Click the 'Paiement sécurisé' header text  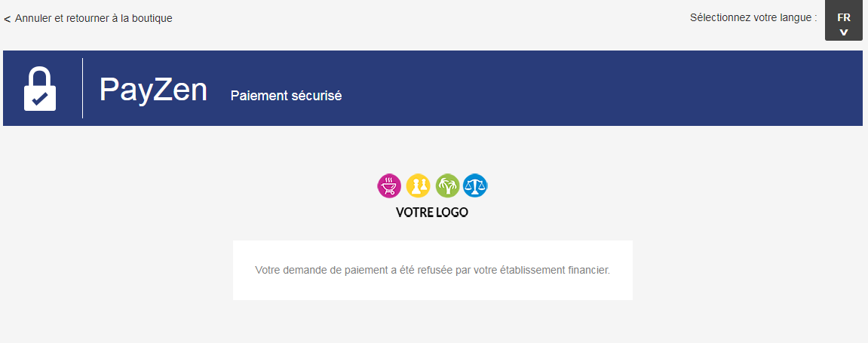[287, 96]
